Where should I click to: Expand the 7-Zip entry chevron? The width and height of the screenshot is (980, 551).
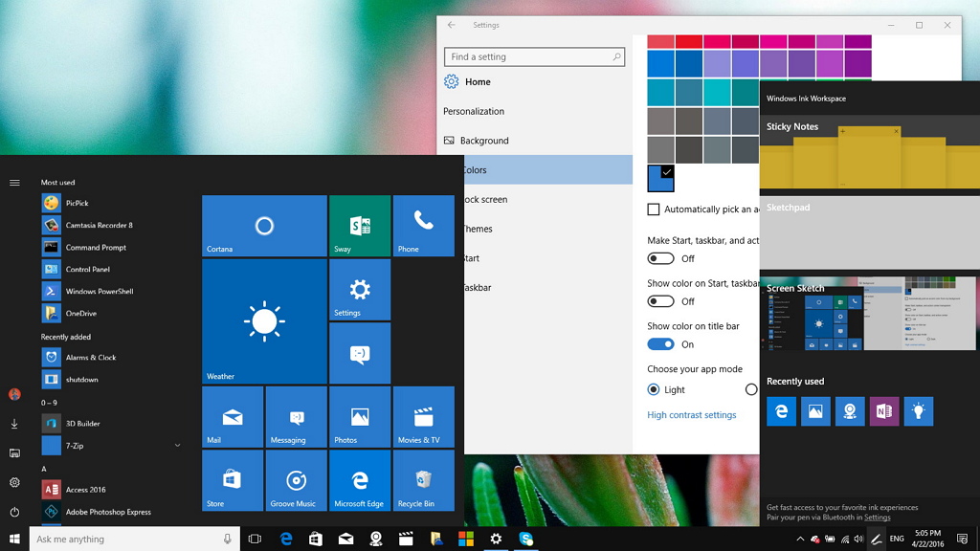click(178, 445)
